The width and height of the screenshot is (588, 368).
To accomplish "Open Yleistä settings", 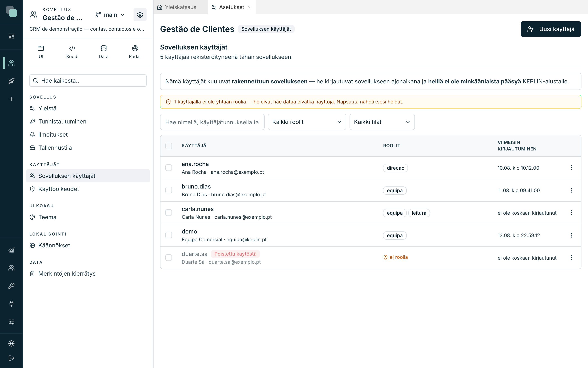I will (x=88, y=108).
